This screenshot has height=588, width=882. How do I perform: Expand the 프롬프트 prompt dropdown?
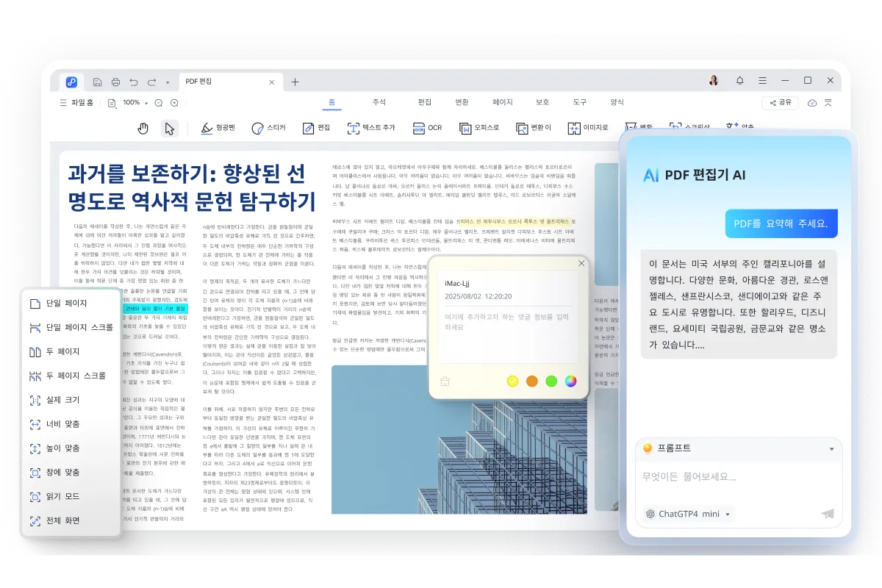pyautogui.click(x=832, y=448)
